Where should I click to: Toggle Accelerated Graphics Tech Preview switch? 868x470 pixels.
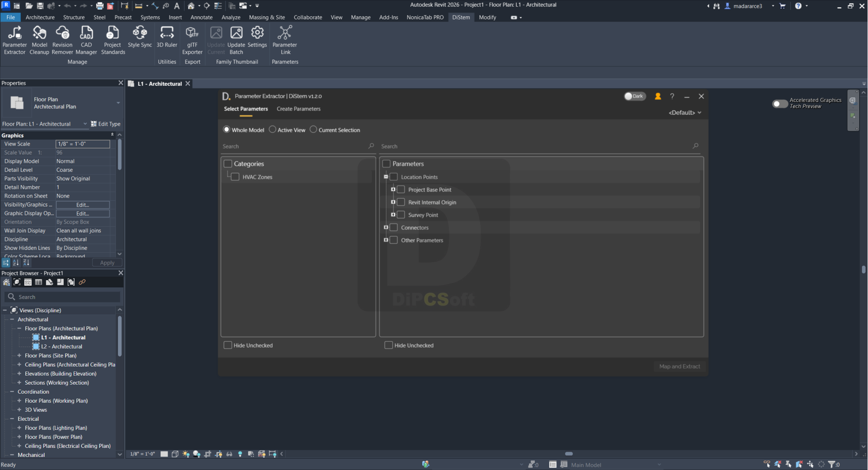780,103
